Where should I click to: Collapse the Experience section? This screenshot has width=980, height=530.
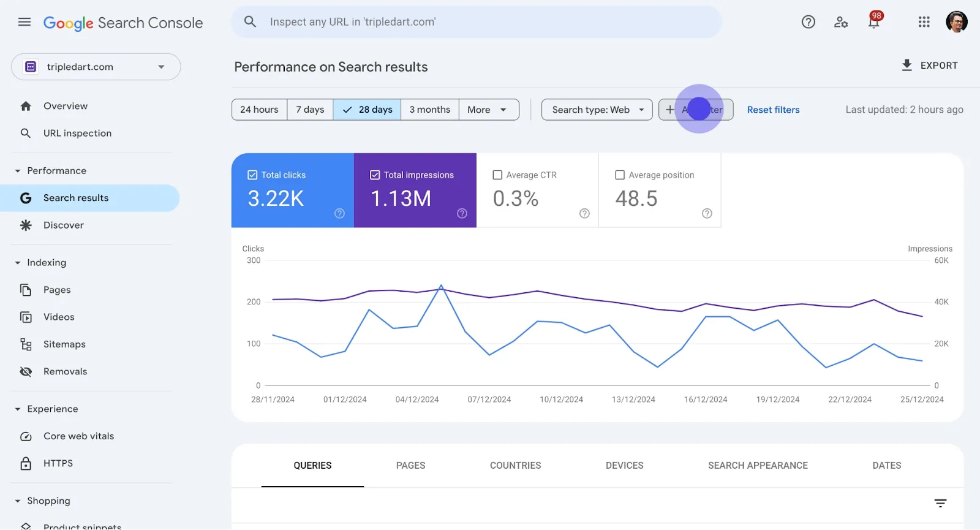[18, 409]
